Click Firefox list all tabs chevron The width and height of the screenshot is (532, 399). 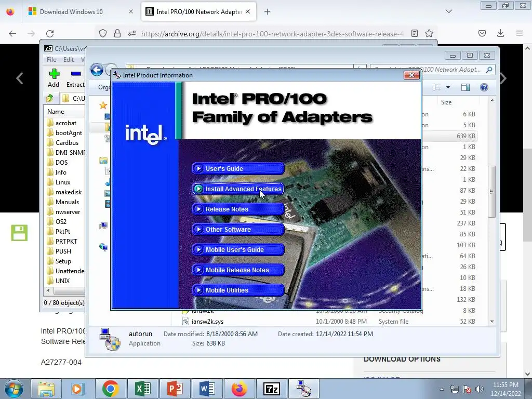tap(449, 11)
